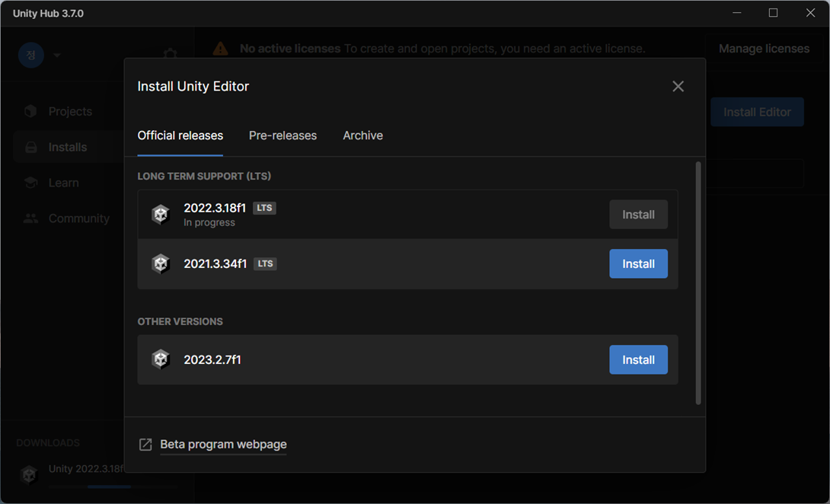Click the Community people icon
This screenshot has height=504, width=830.
click(30, 218)
